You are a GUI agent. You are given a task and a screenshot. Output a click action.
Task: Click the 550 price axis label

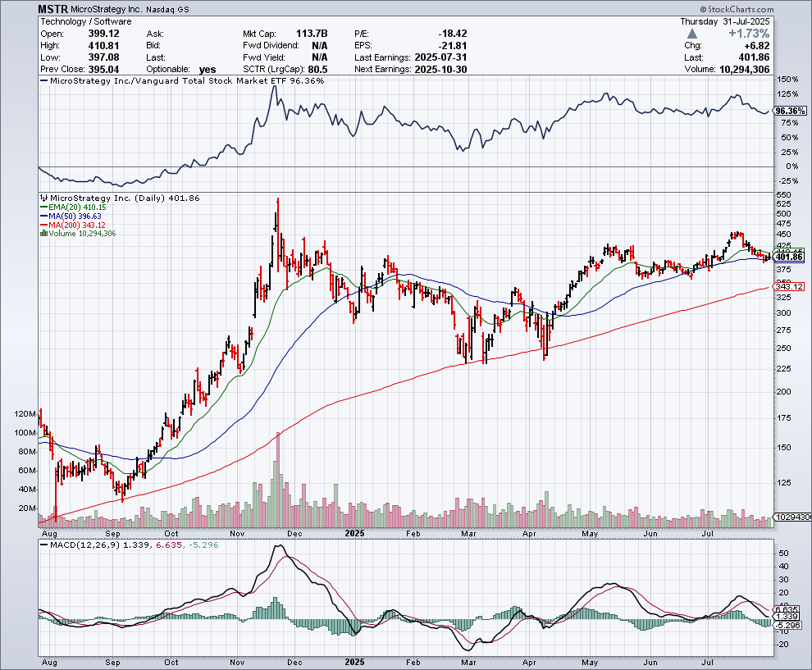tap(783, 194)
